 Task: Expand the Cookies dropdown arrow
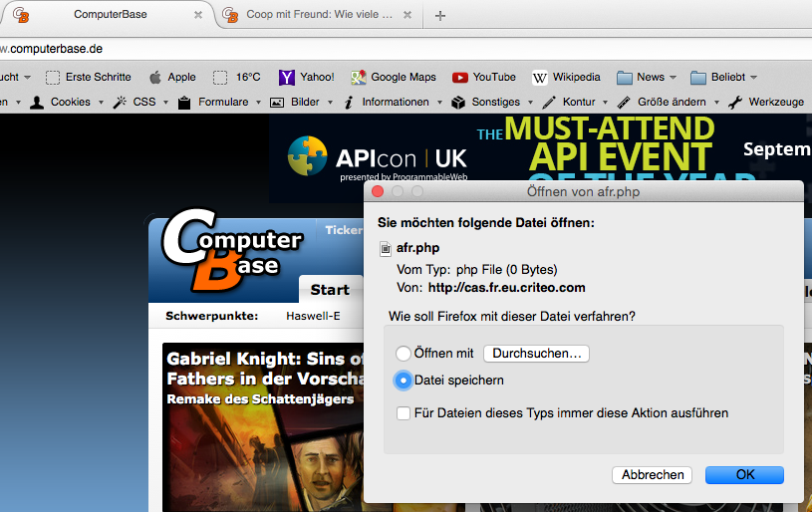click(x=101, y=103)
